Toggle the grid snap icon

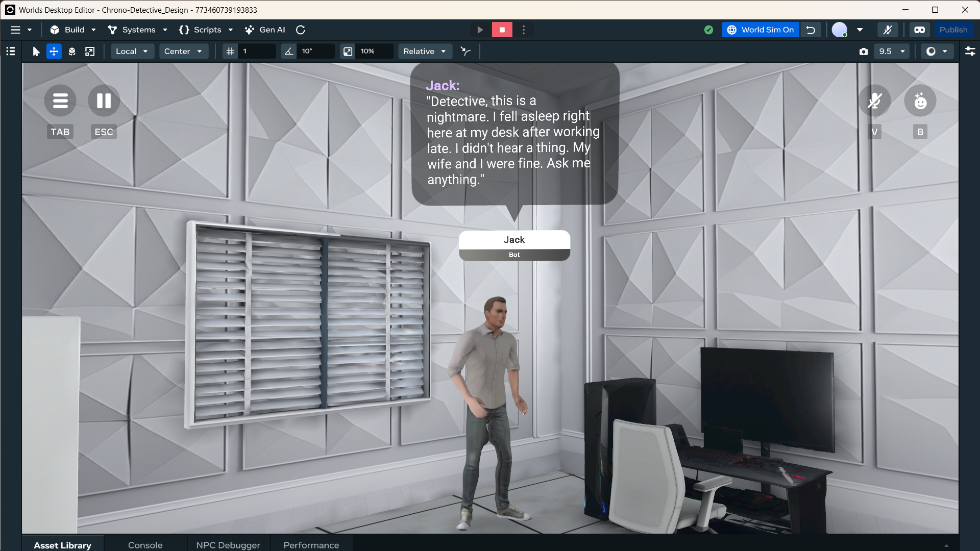[230, 51]
